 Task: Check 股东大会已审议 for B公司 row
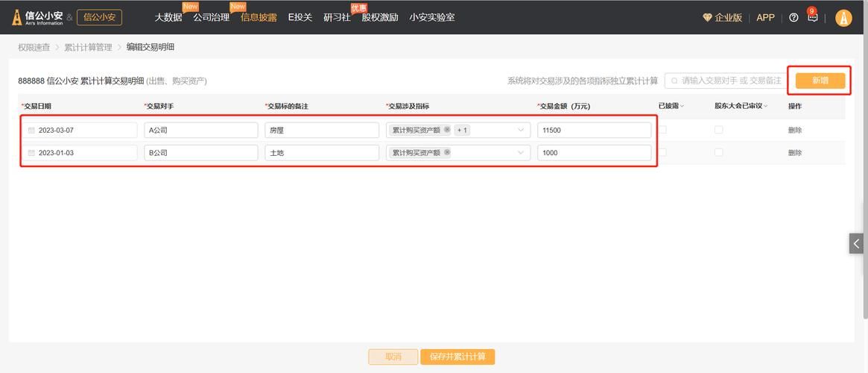718,152
